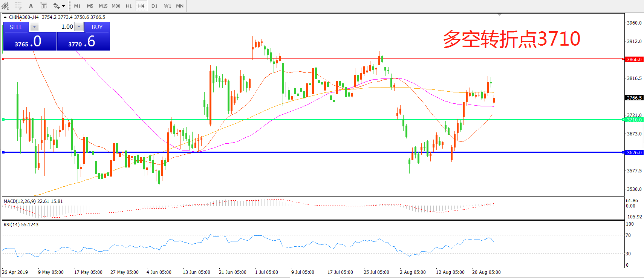Switch chart to D1 timeframe
The height and width of the screenshot is (278, 644).
(x=154, y=6)
